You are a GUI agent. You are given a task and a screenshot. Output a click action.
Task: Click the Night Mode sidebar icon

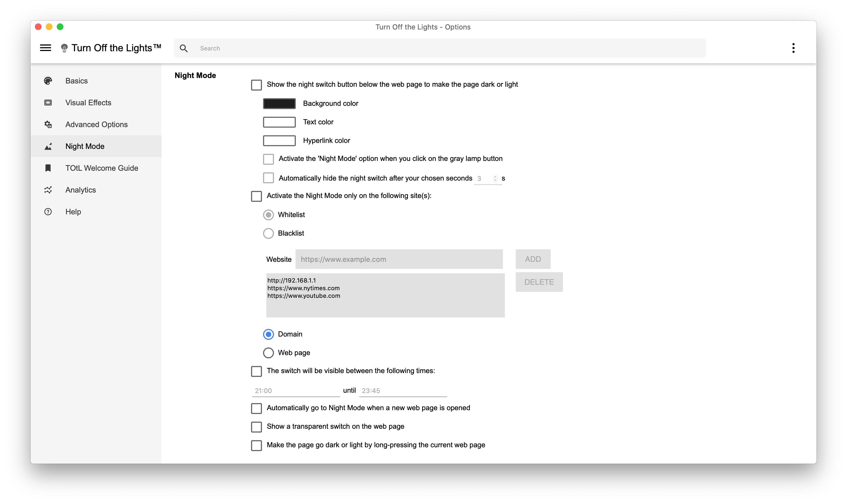pyautogui.click(x=48, y=146)
